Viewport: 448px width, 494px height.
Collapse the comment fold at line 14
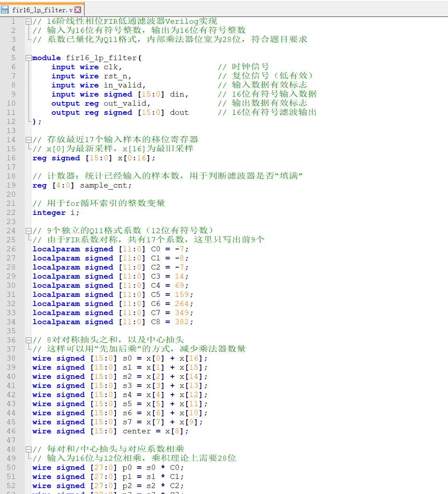pyautogui.click(x=28, y=140)
